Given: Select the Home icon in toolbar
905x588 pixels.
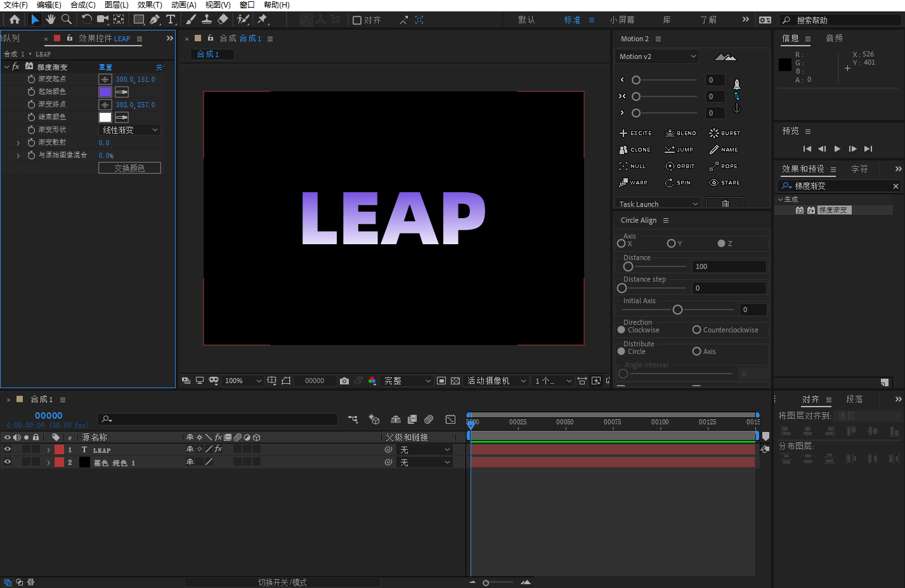Looking at the screenshot, I should [x=15, y=20].
